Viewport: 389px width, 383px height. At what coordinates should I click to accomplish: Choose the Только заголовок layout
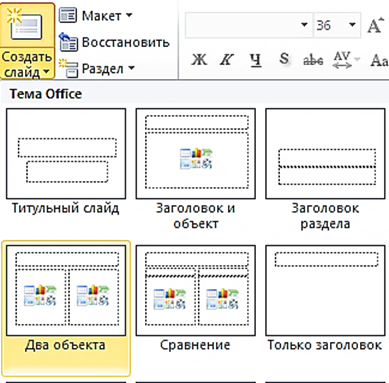(x=325, y=298)
